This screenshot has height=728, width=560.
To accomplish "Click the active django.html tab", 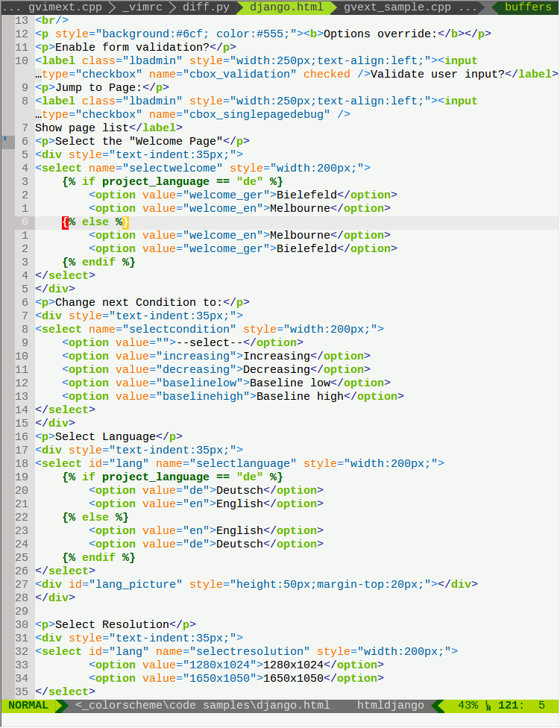I will [x=286, y=7].
